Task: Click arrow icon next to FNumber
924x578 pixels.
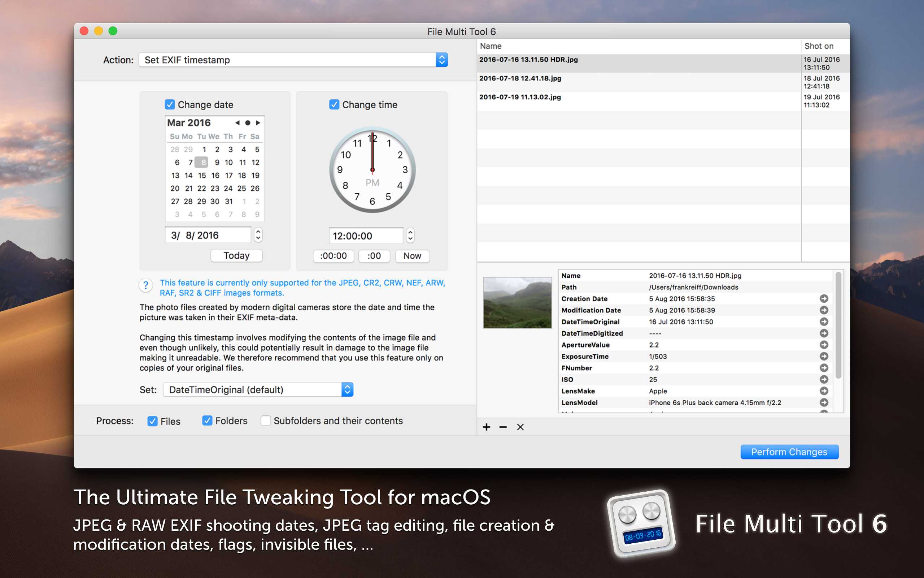Action: click(x=824, y=368)
